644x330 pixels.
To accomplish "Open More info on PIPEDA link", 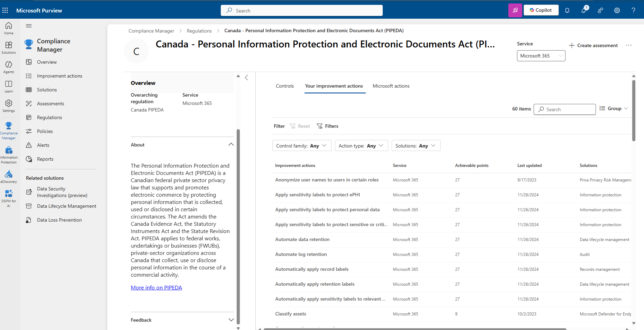I will [x=156, y=287].
